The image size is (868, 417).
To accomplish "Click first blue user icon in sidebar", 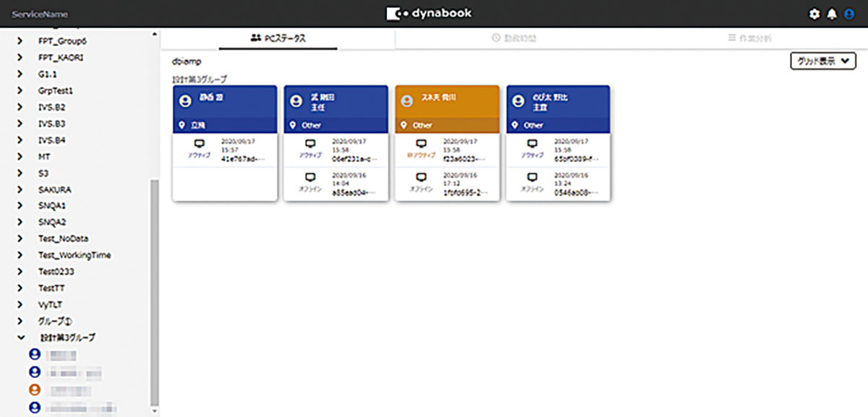I will tap(33, 355).
